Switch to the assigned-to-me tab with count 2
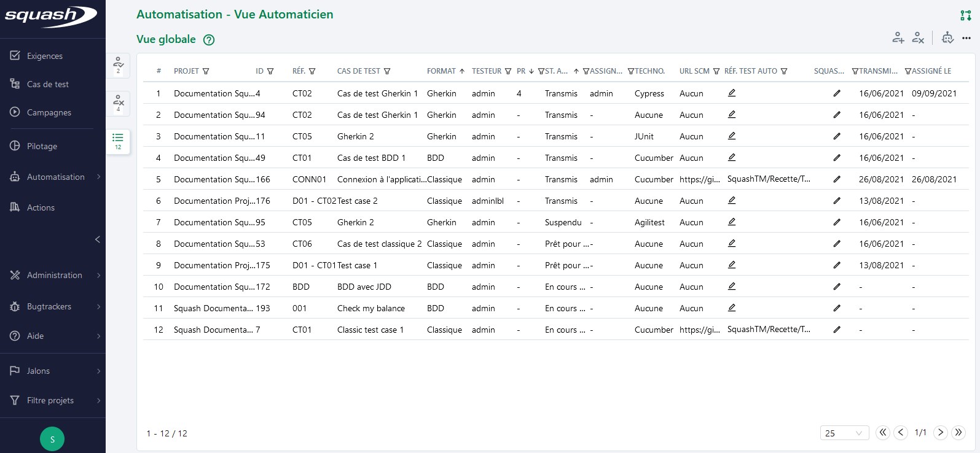Image resolution: width=980 pixels, height=453 pixels. pyautogui.click(x=118, y=65)
